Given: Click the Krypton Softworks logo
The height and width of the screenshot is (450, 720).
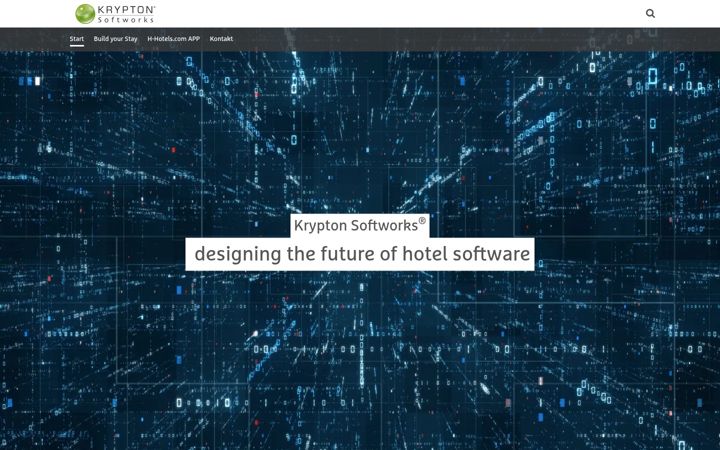Looking at the screenshot, I should 115,14.
